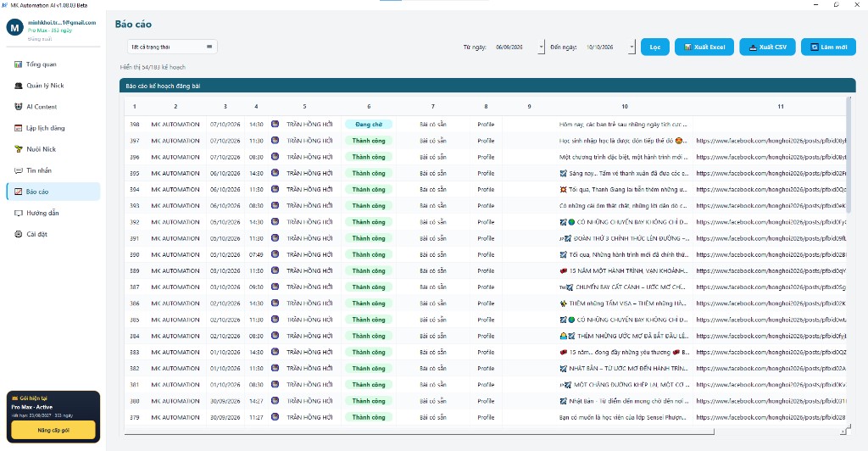
Task: Open the Nuôi Nick plant icon
Action: click(19, 149)
